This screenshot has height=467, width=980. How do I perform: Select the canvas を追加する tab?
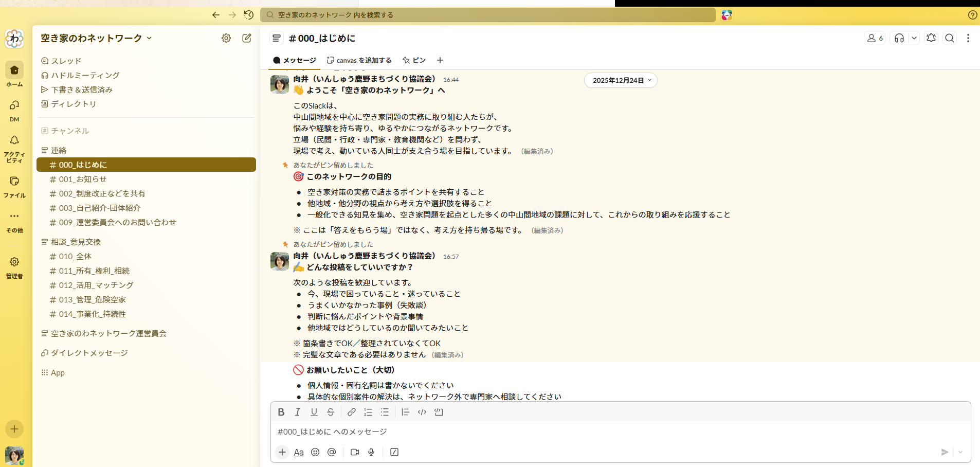(x=359, y=60)
